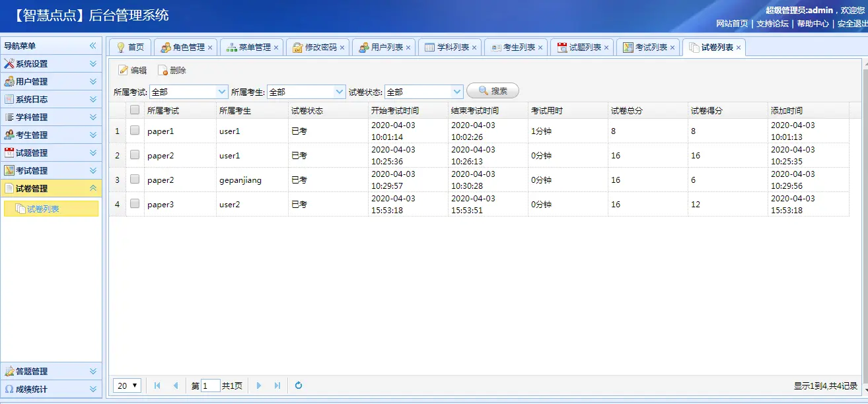Viewport: 868px width, 404px height.
Task: Check the checkbox for row 1 paper1
Action: coord(135,131)
